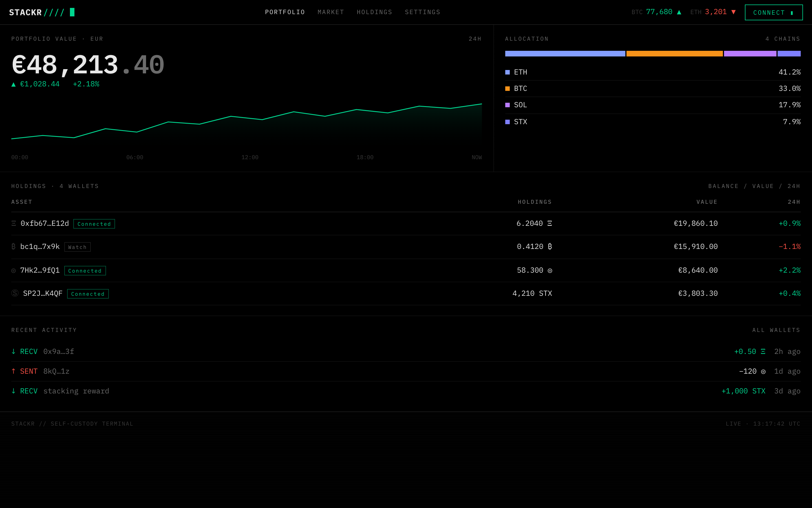The image size is (812, 508).
Task: Open the Settings tab
Action: [x=422, y=12]
